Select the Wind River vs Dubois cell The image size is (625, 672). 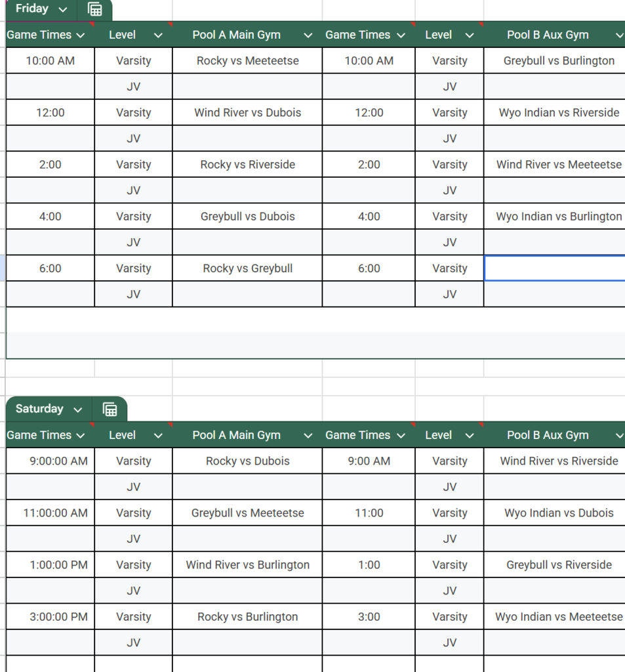click(247, 112)
